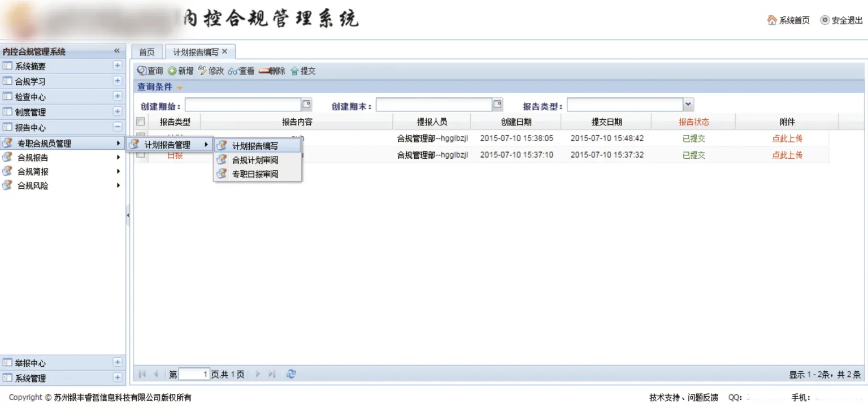Click the 提交 submit arrow icon

294,71
